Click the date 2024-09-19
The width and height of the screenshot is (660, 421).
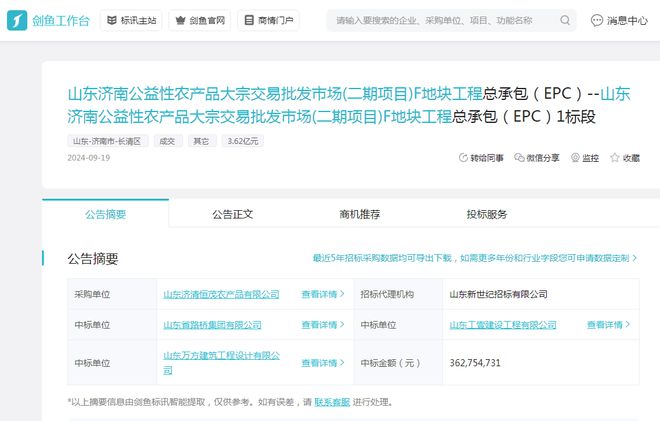coord(89,158)
